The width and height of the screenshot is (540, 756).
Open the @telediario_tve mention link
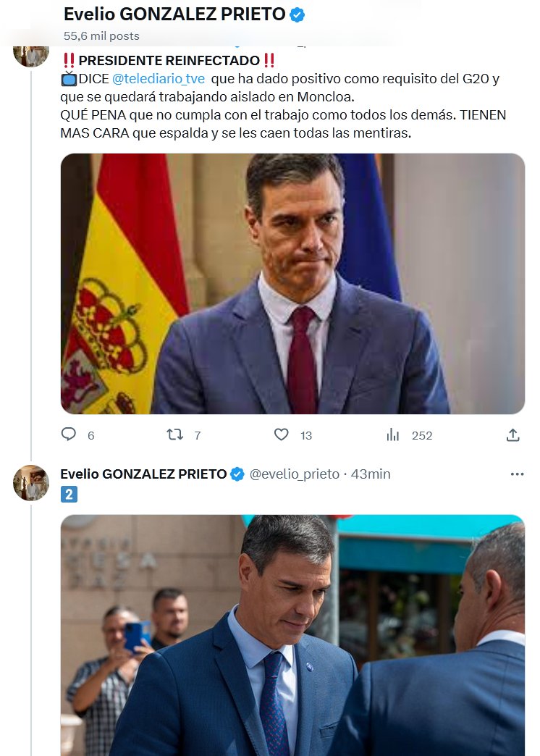coord(159,78)
